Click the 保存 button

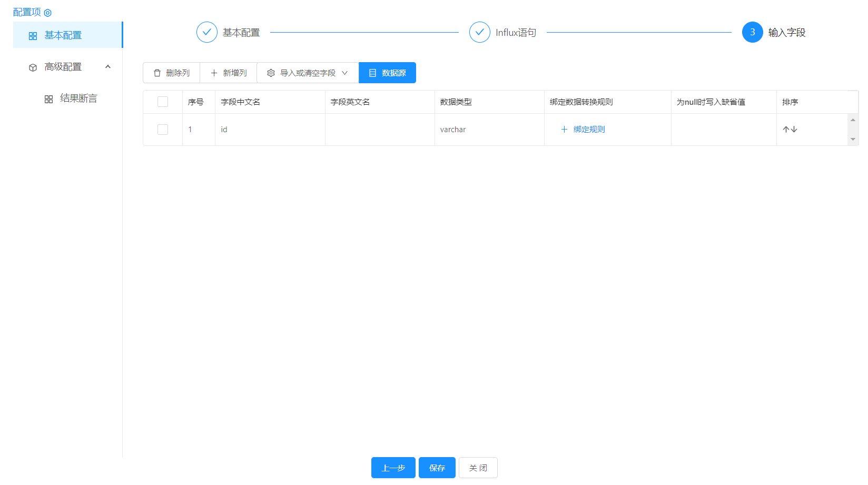point(437,468)
